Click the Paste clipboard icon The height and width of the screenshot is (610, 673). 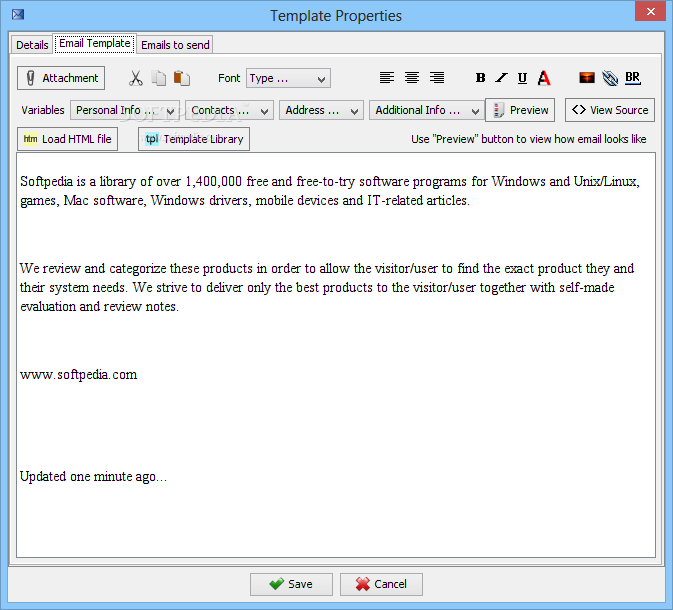182,78
